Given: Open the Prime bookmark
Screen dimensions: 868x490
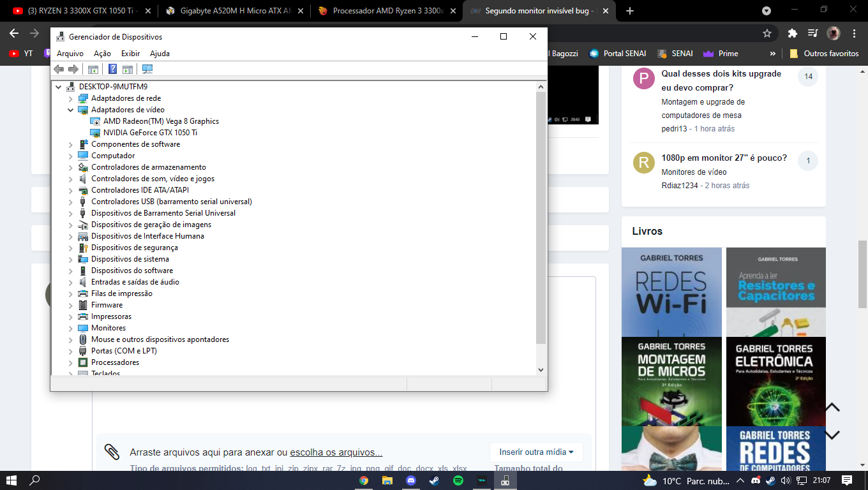Looking at the screenshot, I should coord(721,54).
